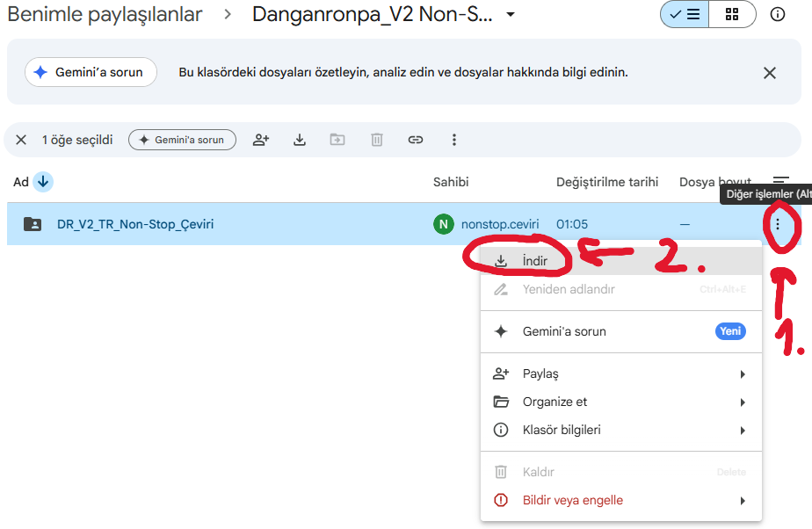Click the download icon in selection toolbar
This screenshot has width=812, height=529.
coord(300,140)
